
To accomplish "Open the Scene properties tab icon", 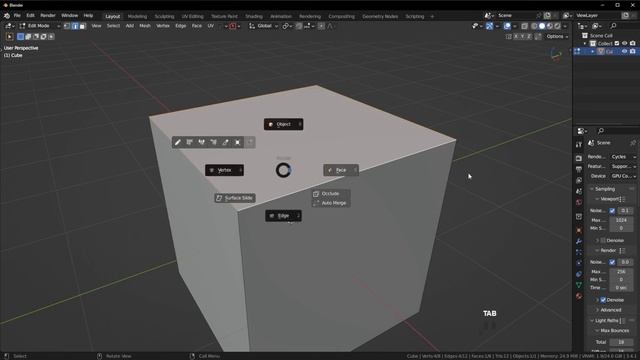I will coord(579,191).
